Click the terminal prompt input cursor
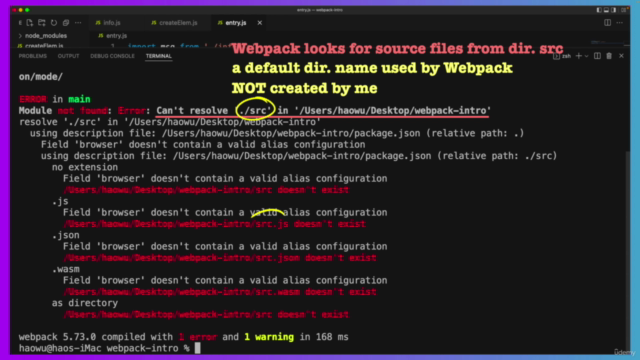Viewport: 640px width, 360px height. (x=198, y=348)
